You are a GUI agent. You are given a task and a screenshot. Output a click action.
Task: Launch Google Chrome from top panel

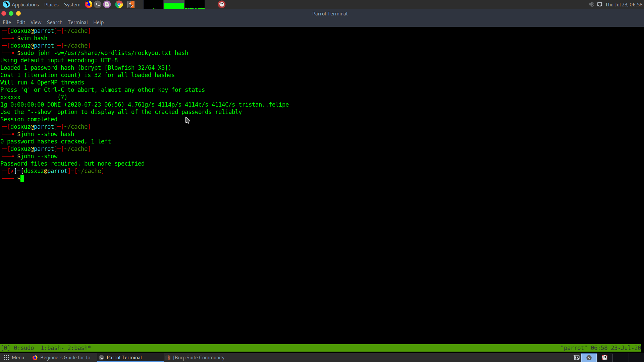[119, 4]
